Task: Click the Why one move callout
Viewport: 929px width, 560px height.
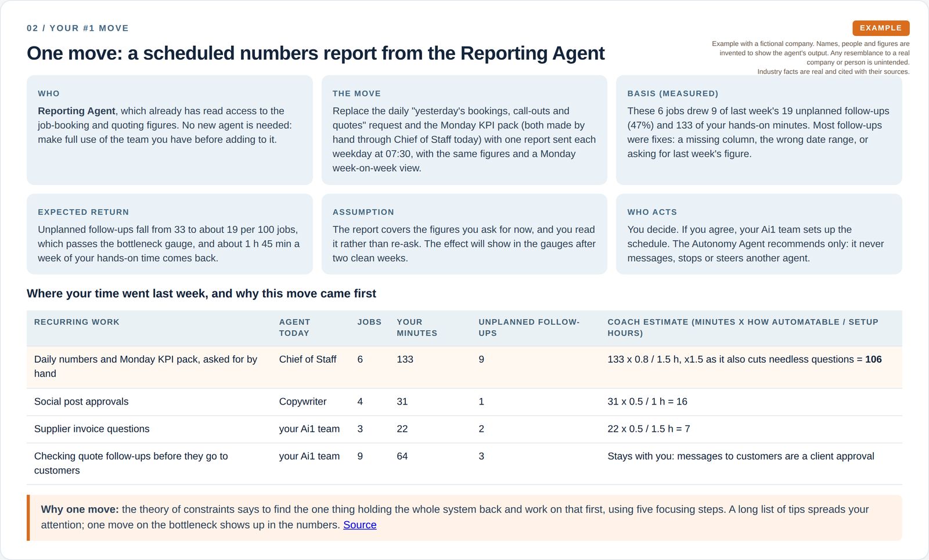Action: pos(464,518)
